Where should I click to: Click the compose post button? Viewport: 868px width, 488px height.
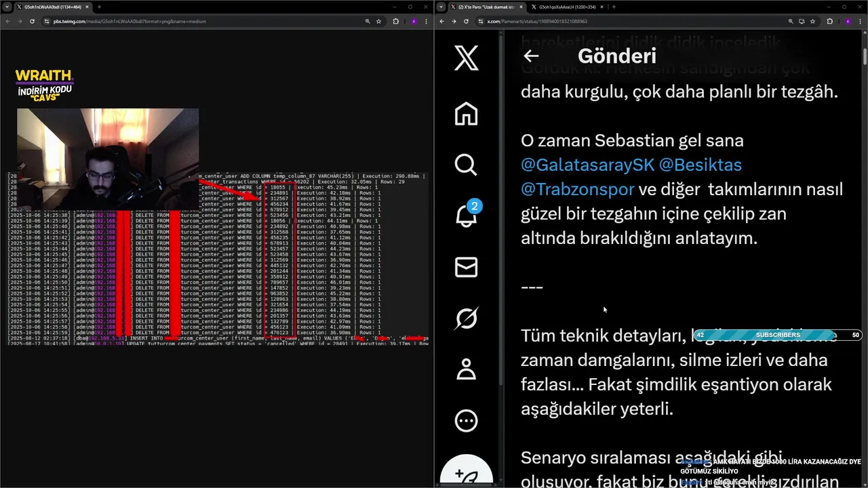[466, 472]
